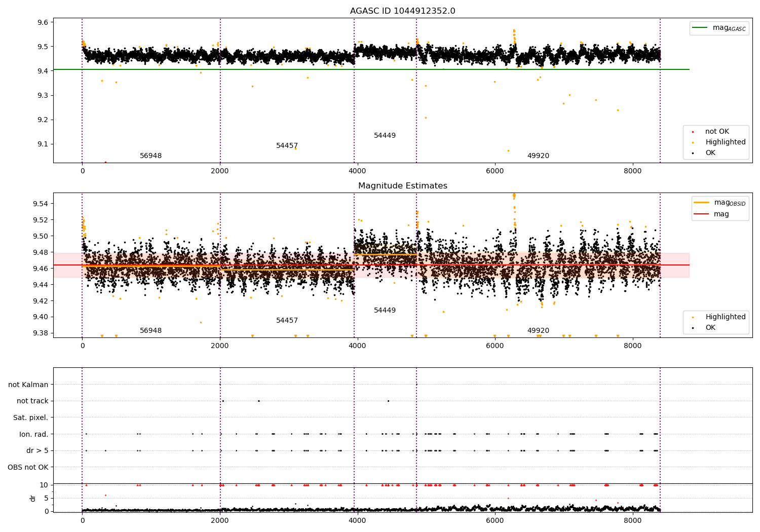Click the 'Ion. rad.' row label

(x=34, y=435)
